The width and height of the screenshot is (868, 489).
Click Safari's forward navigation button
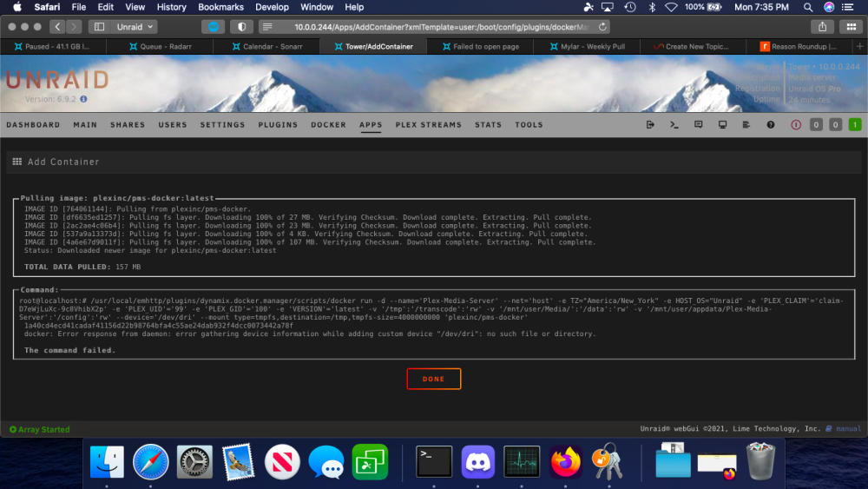pyautogui.click(x=73, y=27)
